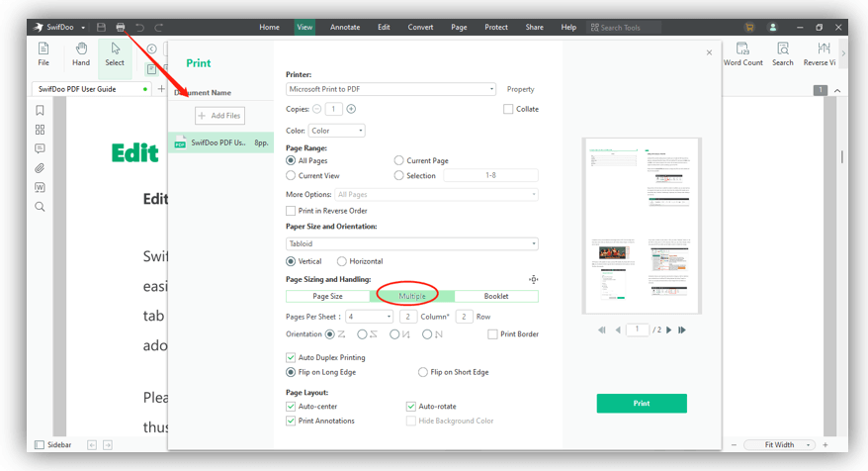Open the page thumbnails sidebar panel
Screen dimensions: 868x471
(x=40, y=130)
